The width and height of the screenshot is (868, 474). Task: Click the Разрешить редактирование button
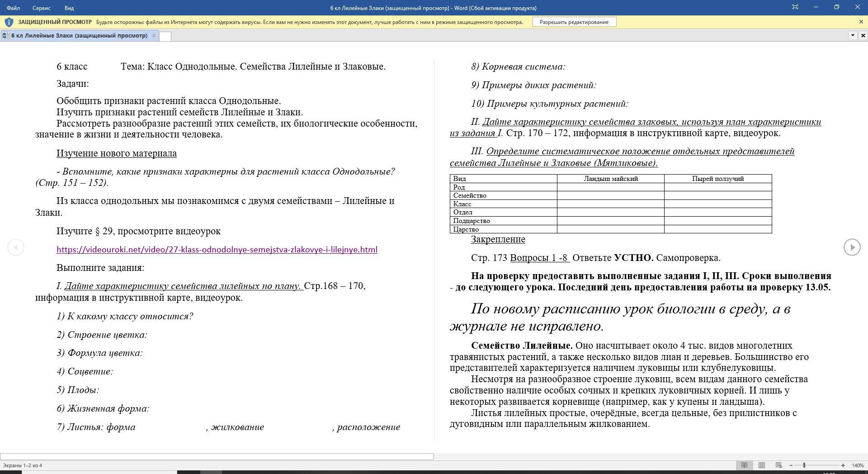(x=574, y=22)
